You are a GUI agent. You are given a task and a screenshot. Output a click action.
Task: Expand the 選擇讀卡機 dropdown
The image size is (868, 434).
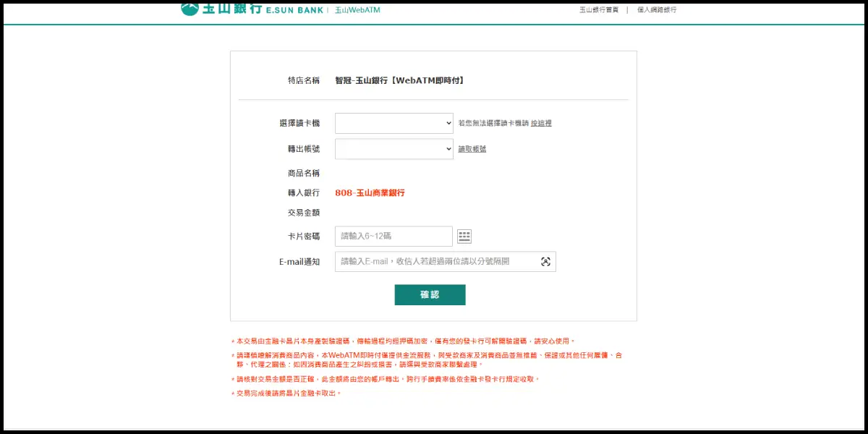coord(394,123)
